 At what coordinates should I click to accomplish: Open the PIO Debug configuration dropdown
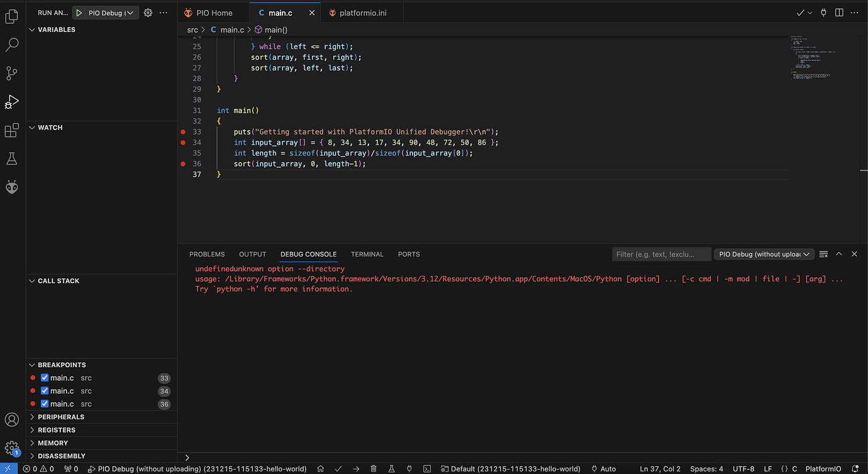point(112,13)
